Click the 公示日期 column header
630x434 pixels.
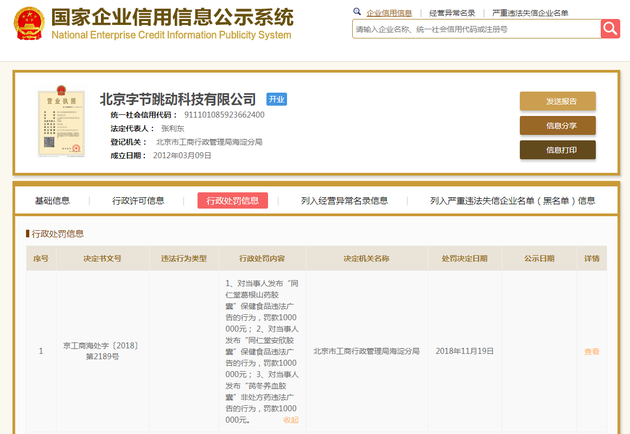[x=539, y=258]
